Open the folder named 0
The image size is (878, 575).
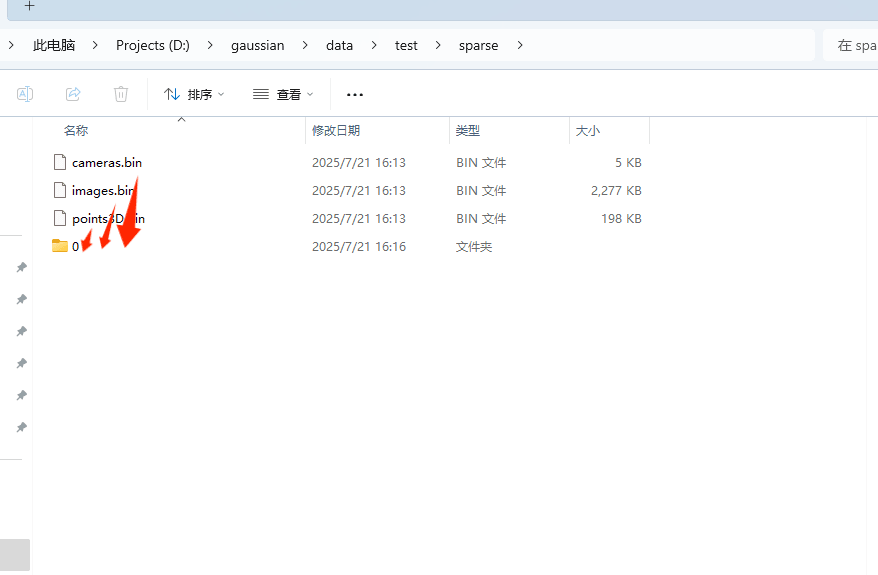coord(62,246)
